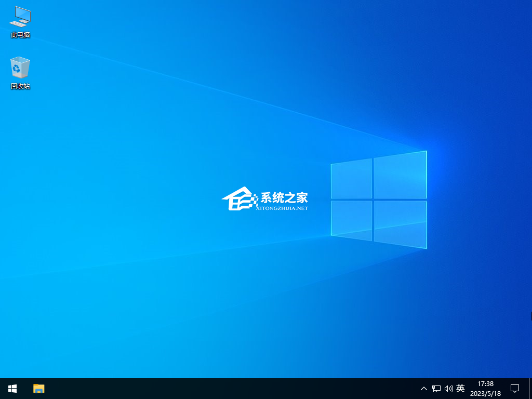This screenshot has width=532, height=399.
Task: Click the 17:38 time on the taskbar
Action: [x=485, y=384]
